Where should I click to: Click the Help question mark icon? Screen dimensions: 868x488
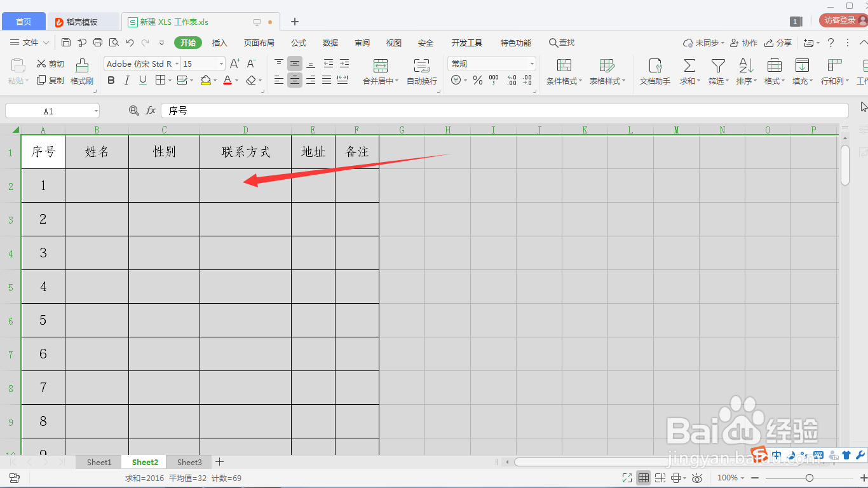831,43
